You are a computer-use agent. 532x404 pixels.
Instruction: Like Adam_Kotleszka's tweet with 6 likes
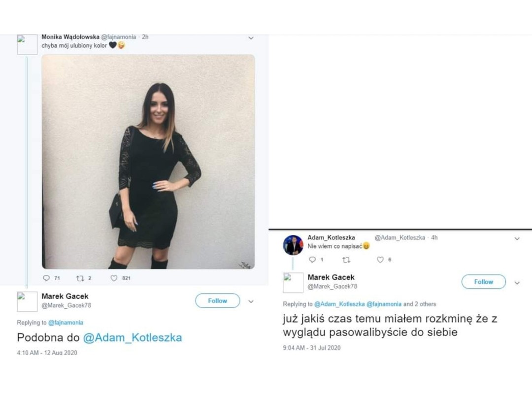pos(380,260)
